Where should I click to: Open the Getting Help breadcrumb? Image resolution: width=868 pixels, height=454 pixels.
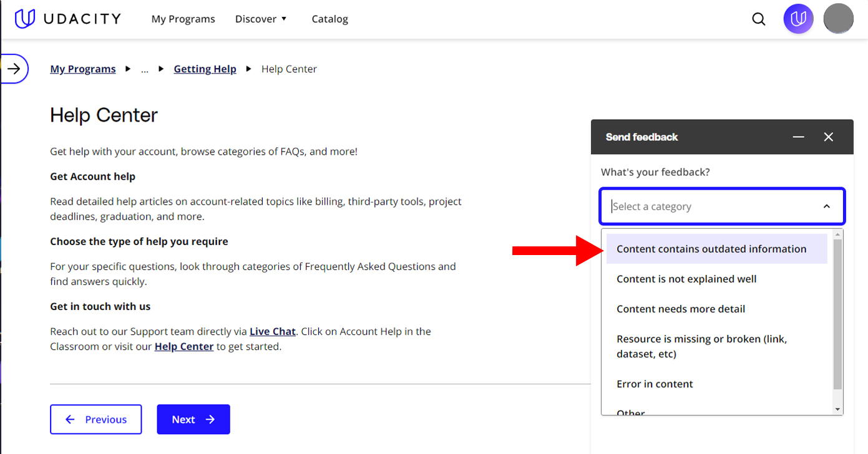205,69
